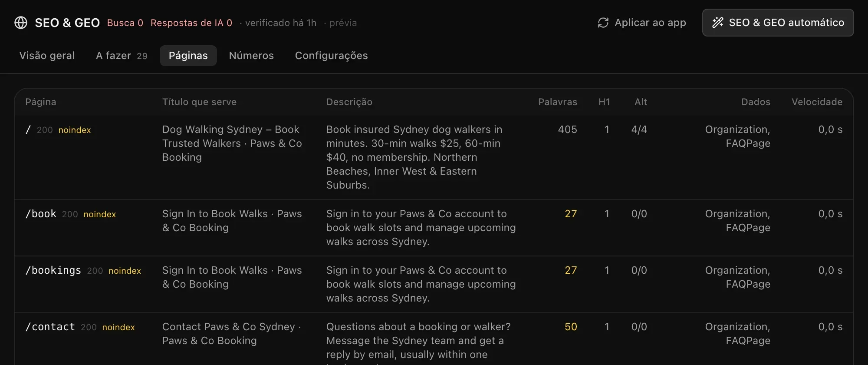The height and width of the screenshot is (365, 868).
Task: Click the description Book insured Sydney dog walkers
Action: click(x=414, y=157)
